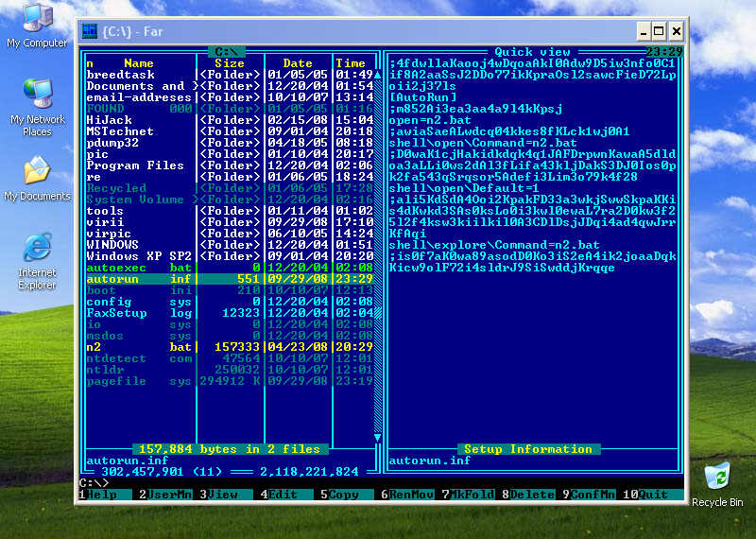Select the boot ini file row
This screenshot has height=539, width=756.
pyautogui.click(x=230, y=290)
